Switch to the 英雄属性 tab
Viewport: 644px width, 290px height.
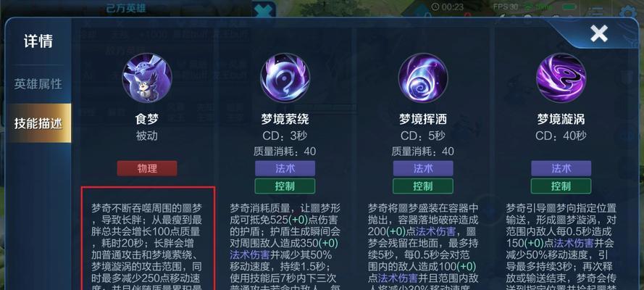tap(38, 84)
